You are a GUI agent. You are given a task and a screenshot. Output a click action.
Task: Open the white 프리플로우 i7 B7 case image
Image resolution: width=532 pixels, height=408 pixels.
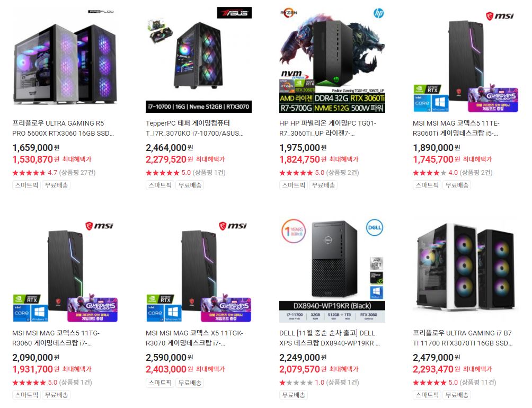pos(465,270)
